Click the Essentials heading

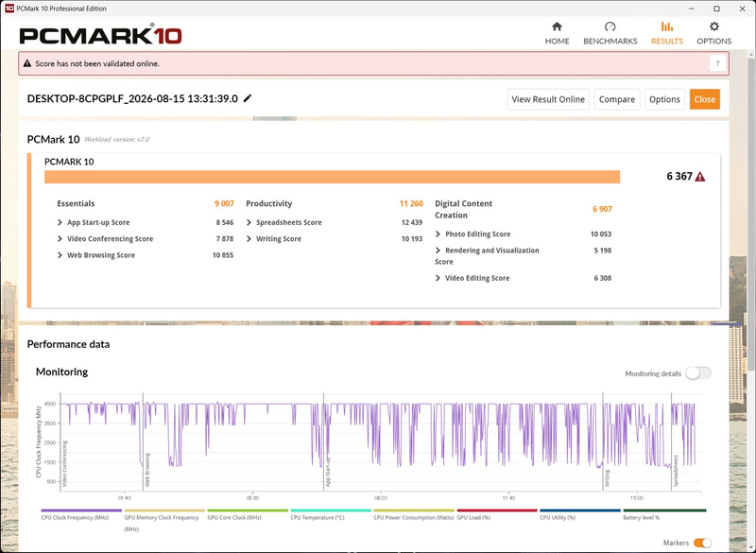(x=76, y=203)
